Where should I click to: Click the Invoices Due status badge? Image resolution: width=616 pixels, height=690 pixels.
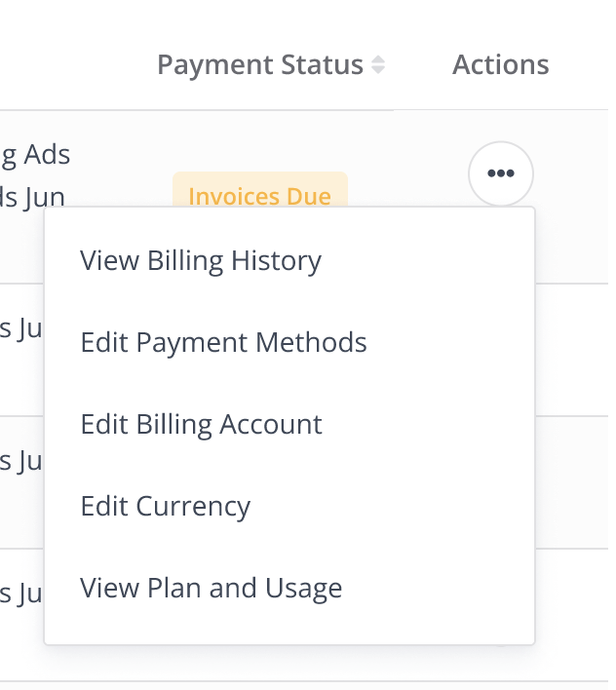coord(260,189)
